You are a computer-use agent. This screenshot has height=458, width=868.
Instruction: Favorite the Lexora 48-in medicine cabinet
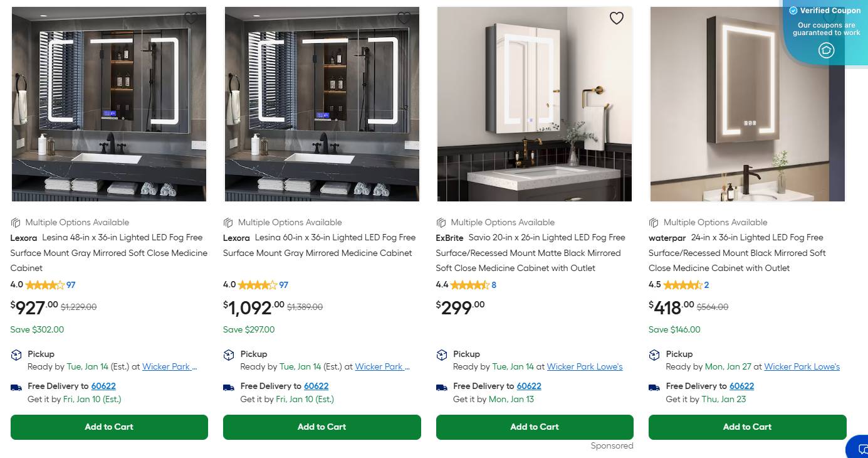(191, 18)
